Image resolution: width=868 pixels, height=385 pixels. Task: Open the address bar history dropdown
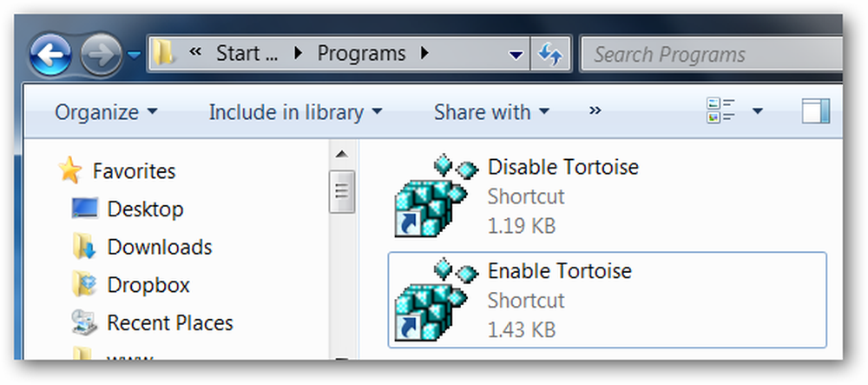click(516, 54)
